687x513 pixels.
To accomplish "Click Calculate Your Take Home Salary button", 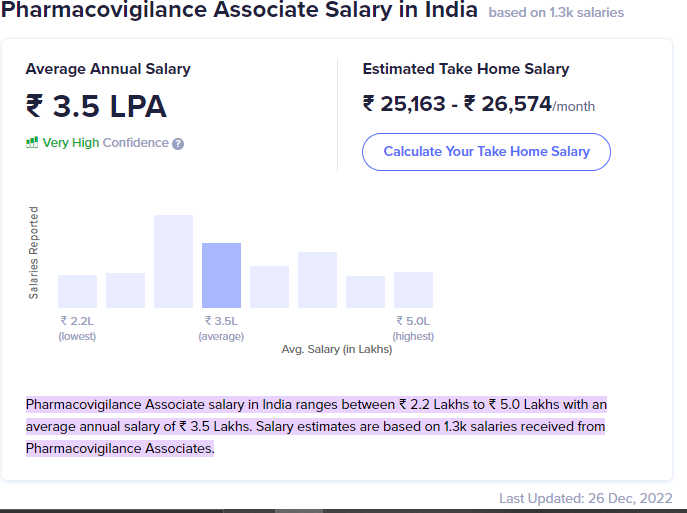I will [486, 152].
